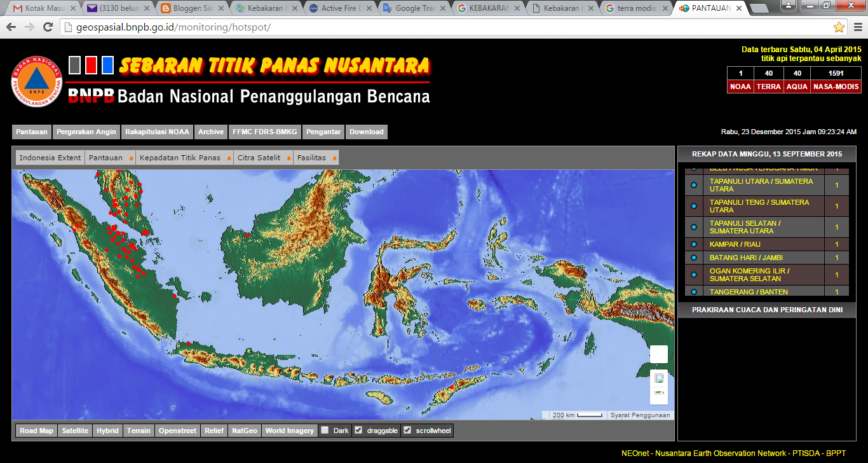Screen dimensions: 868x463
Task: Open Archive navigation button
Action: (211, 132)
